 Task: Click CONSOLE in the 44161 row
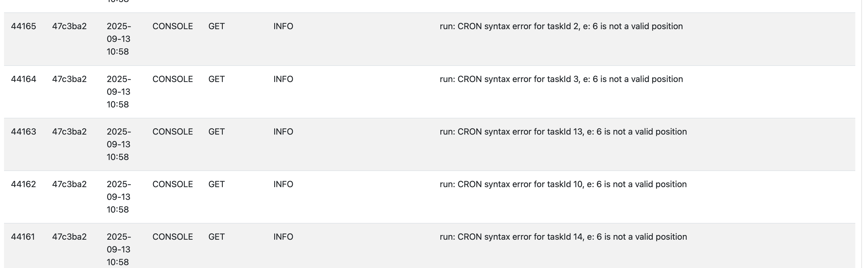173,237
